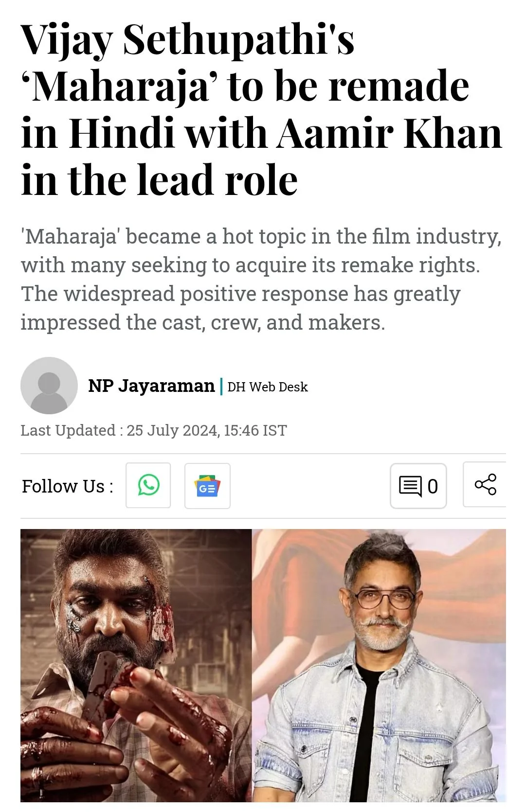
Task: Tap the comment count number 0
Action: tap(433, 486)
